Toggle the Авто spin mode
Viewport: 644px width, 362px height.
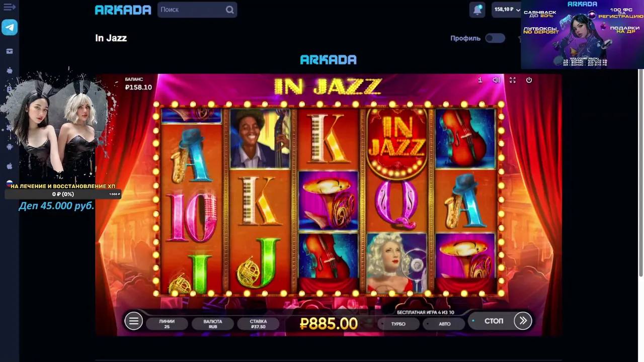pyautogui.click(x=445, y=324)
